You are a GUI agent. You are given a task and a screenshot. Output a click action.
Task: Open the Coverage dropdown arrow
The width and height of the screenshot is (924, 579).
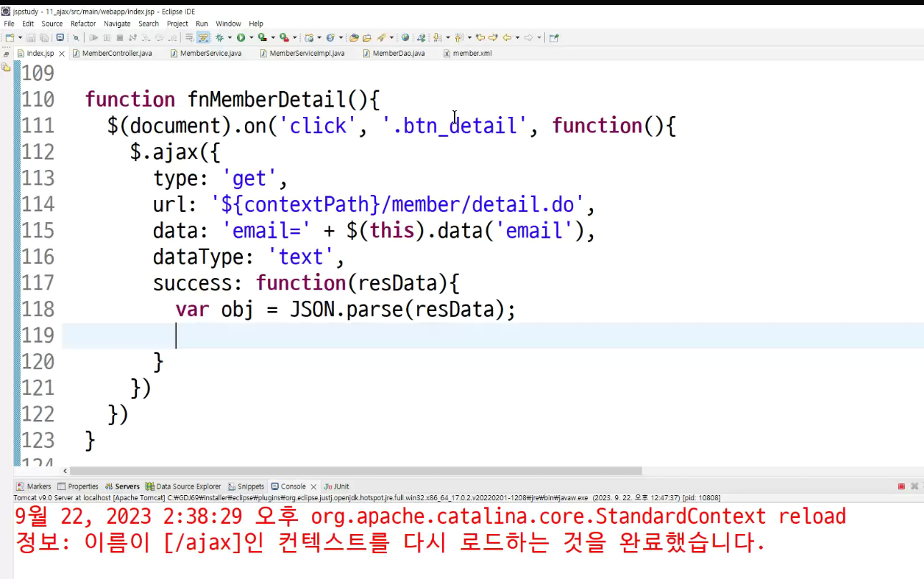click(x=273, y=37)
